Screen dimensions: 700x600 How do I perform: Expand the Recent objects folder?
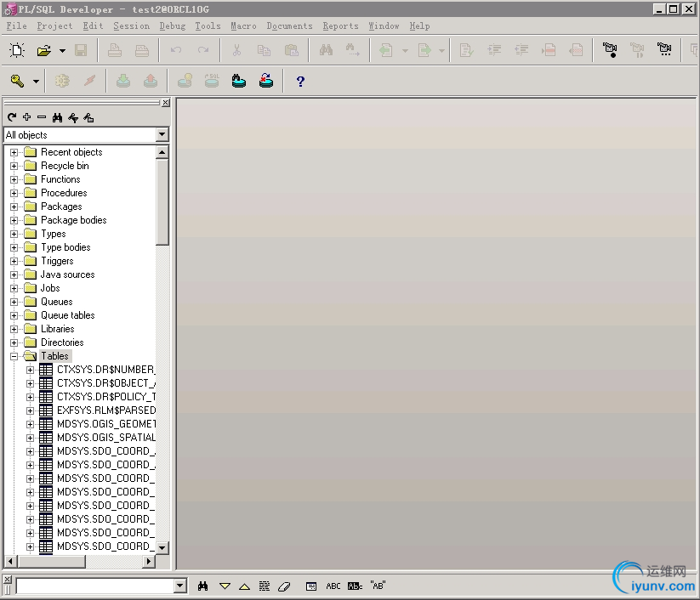[14, 153]
